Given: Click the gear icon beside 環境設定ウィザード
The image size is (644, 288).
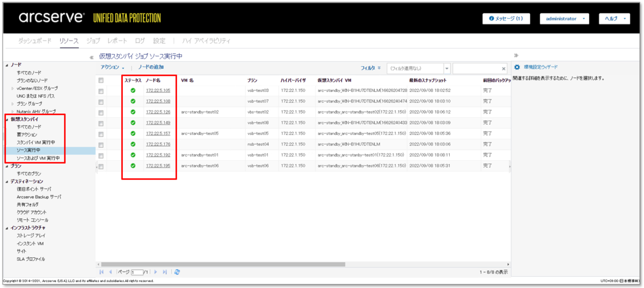Looking at the screenshot, I should [x=517, y=67].
